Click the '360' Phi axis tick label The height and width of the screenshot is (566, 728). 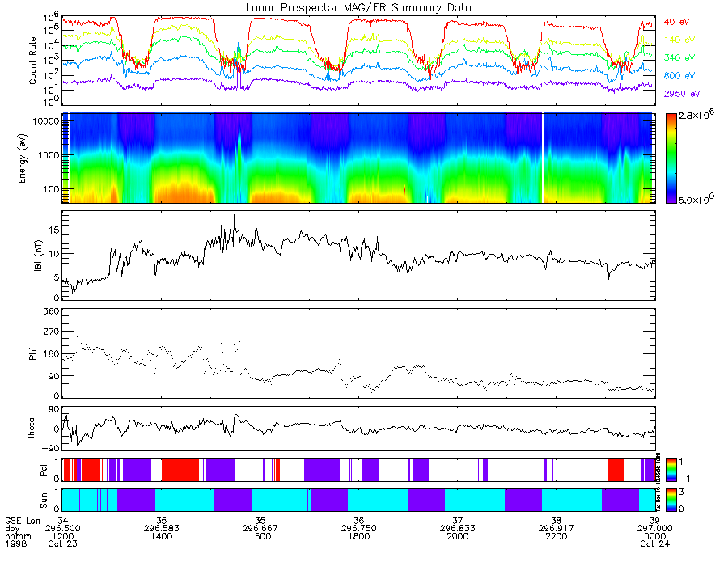52,310
